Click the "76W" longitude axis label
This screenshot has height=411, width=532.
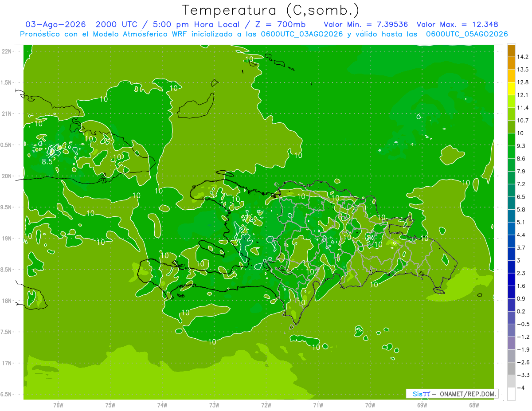tap(58, 405)
